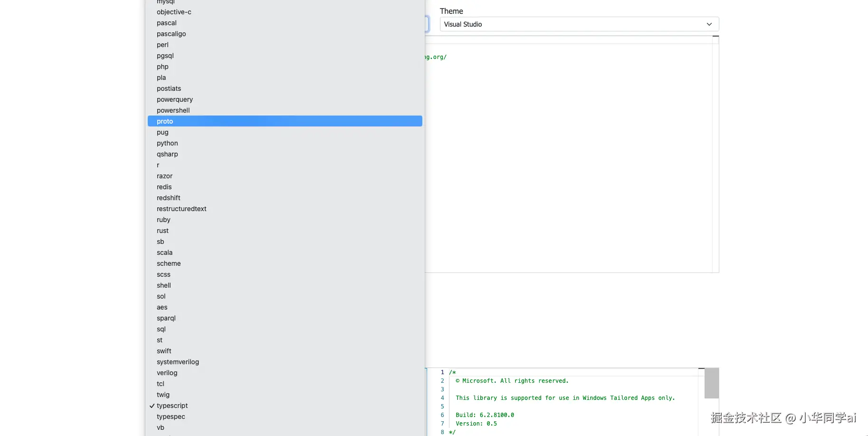Click the Build: 6.2.8100.0 line
The image size is (868, 436).
point(485,415)
